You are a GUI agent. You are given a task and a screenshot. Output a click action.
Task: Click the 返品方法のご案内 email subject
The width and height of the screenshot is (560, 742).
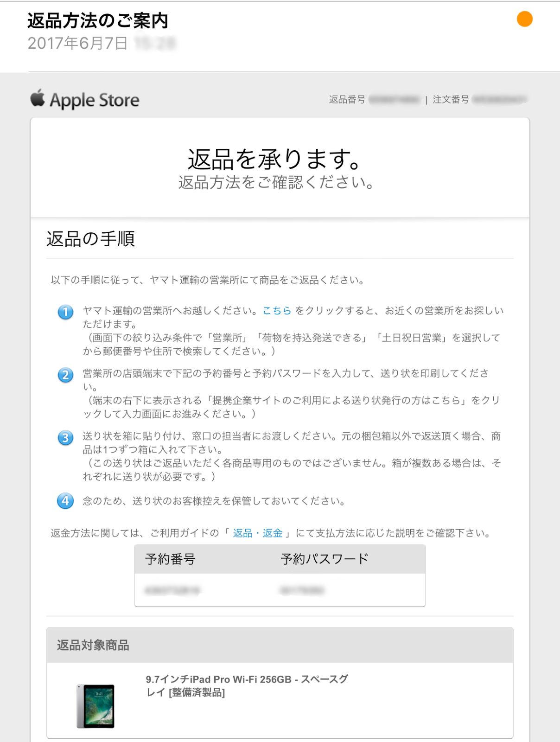pos(98,21)
